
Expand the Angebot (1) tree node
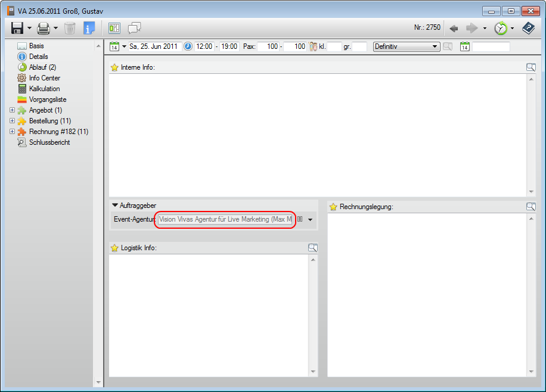[x=13, y=110]
